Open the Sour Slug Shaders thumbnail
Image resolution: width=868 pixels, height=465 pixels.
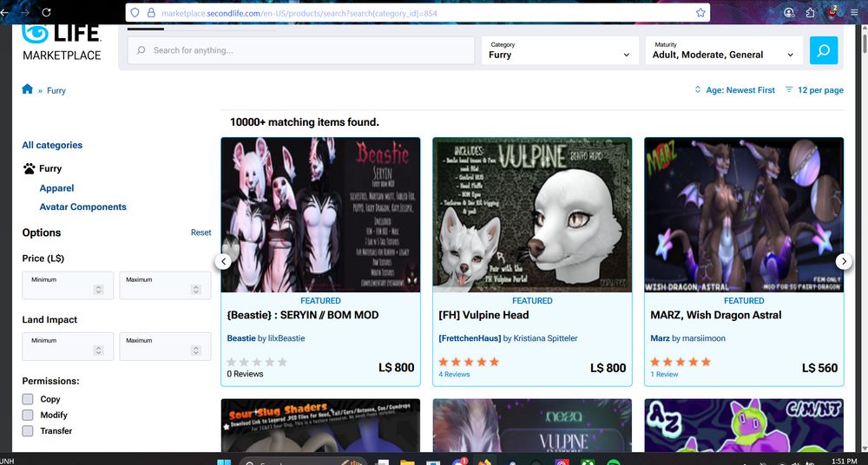(x=320, y=426)
